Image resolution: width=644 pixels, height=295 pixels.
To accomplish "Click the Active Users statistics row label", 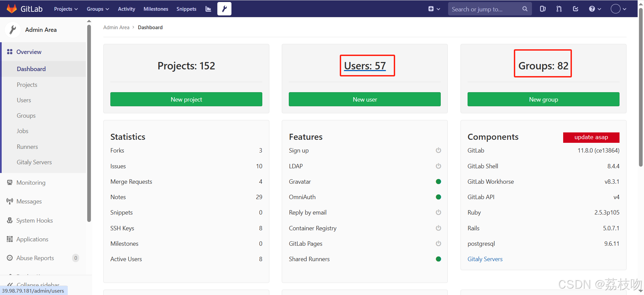I will (x=126, y=259).
